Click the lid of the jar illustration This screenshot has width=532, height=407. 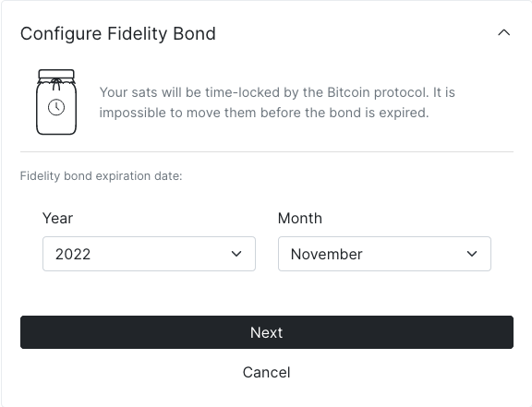click(x=56, y=74)
